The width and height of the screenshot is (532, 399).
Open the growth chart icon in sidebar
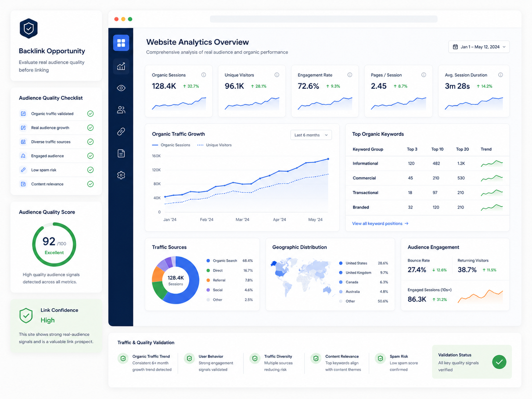point(121,66)
